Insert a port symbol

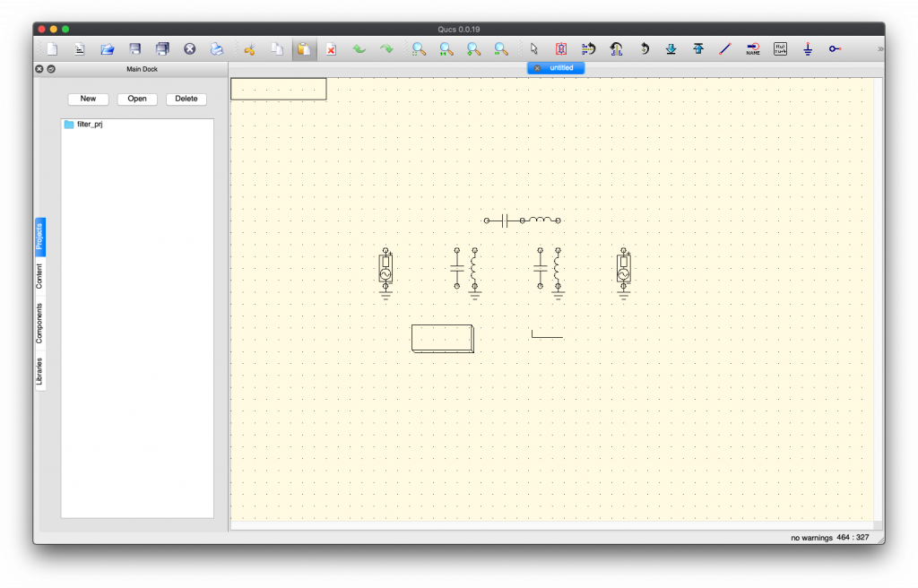(x=835, y=49)
